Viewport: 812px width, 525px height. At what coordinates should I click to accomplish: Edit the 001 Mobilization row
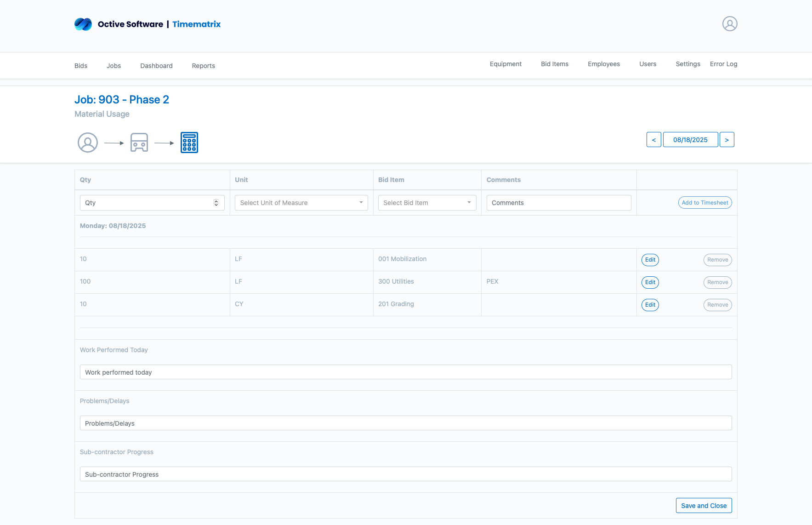tap(650, 260)
